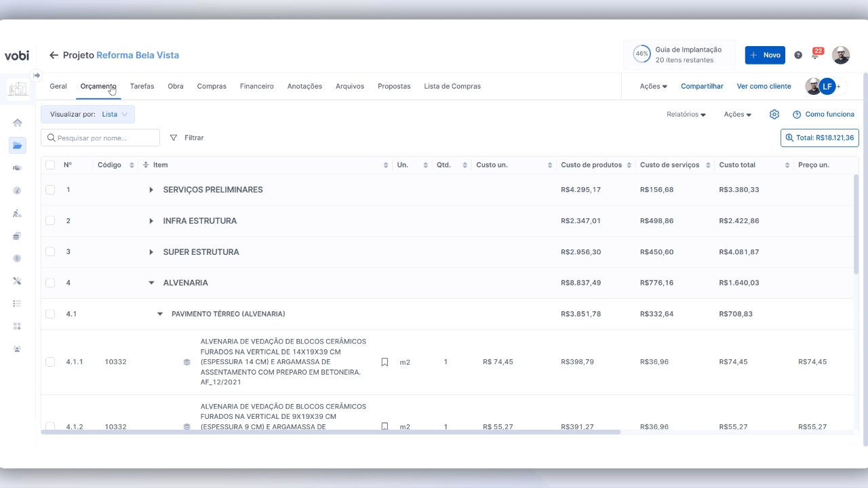Screen dimensions: 868x488
Task: Click the bookmark icon on item 4.1.1
Action: (384, 362)
